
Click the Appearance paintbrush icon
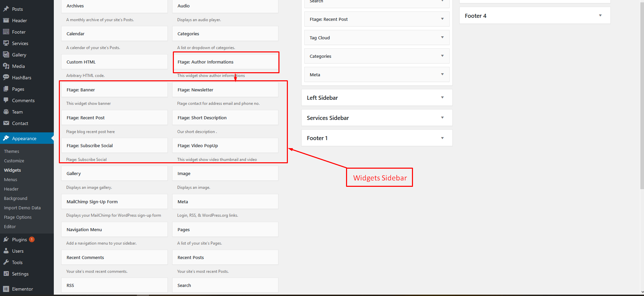click(x=6, y=138)
